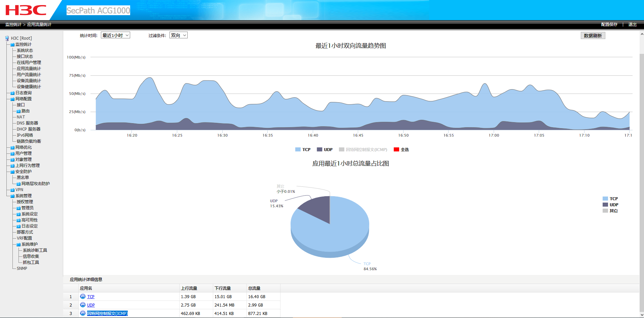Expand the 日志查询 tree node

click(12, 93)
